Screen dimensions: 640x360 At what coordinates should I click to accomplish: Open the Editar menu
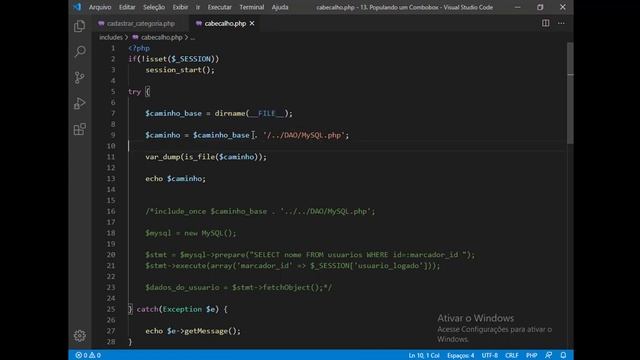[127, 7]
